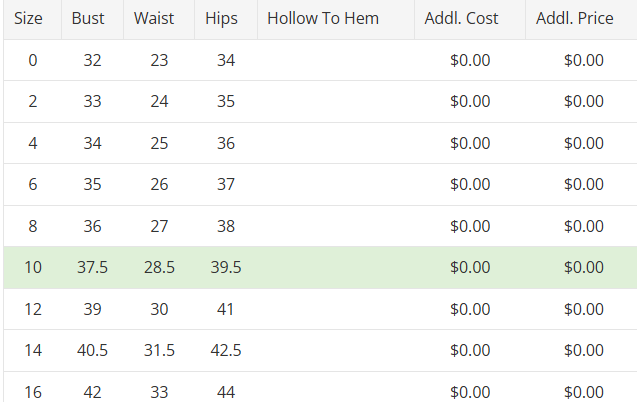Select the highlighted size 10 cell
The width and height of the screenshot is (637, 402).
pos(33,268)
